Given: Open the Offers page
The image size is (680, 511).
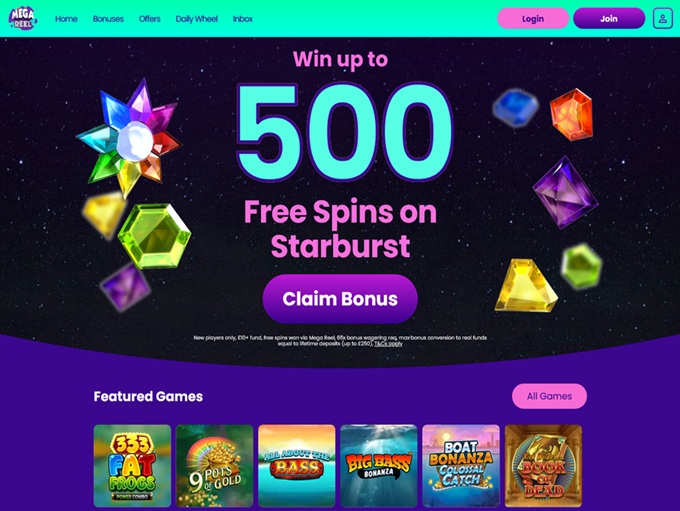Looking at the screenshot, I should 150,19.
